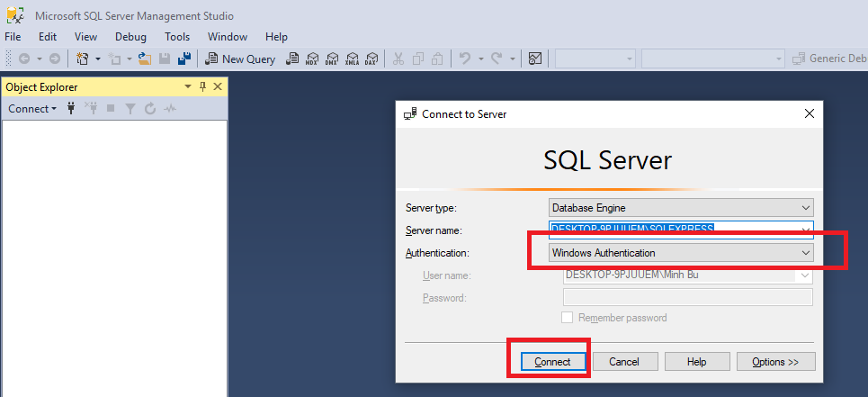
Task: Open the New Project dropdown arrow
Action: (x=98, y=59)
